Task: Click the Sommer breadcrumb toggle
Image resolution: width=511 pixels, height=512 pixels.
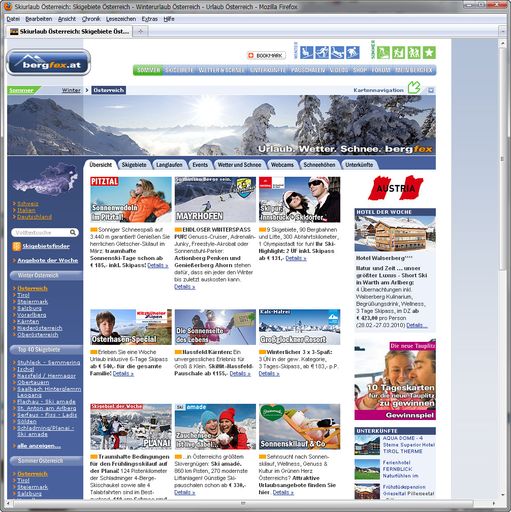Action: (22, 90)
